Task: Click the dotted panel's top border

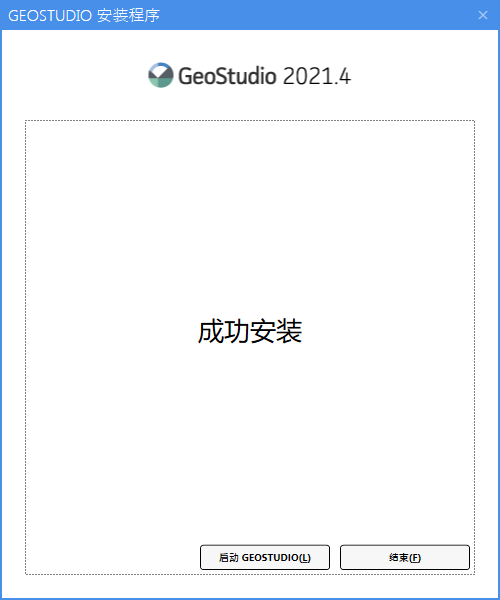Action: (x=250, y=121)
